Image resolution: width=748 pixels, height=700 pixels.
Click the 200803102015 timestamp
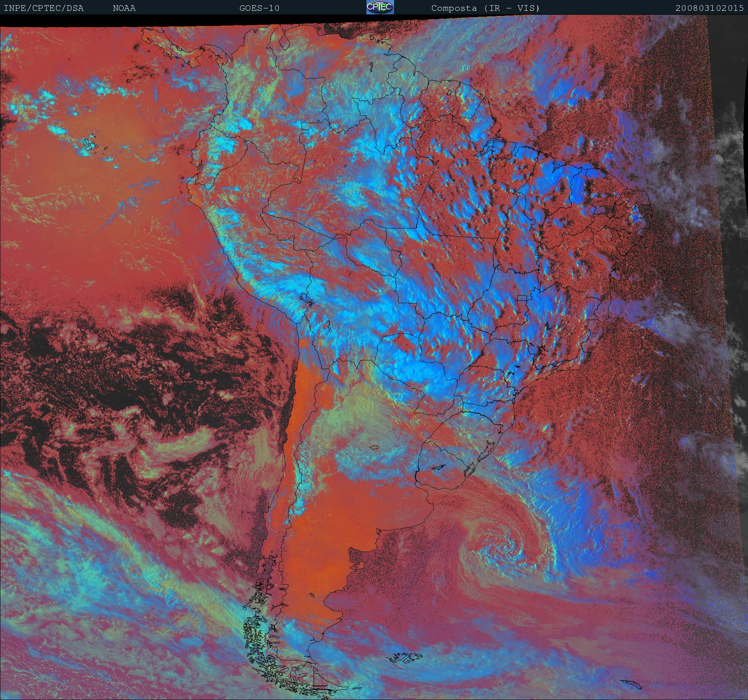click(709, 8)
